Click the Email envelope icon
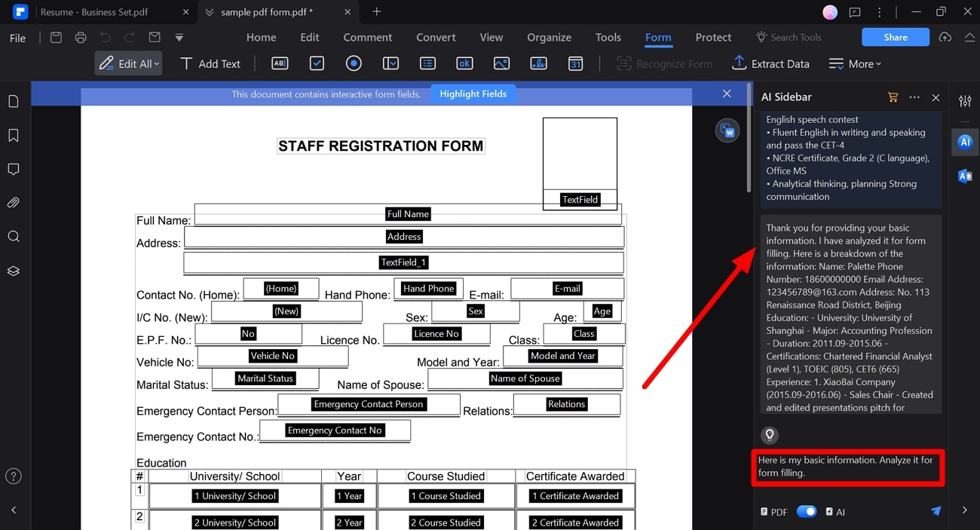The image size is (980, 530). tap(155, 38)
